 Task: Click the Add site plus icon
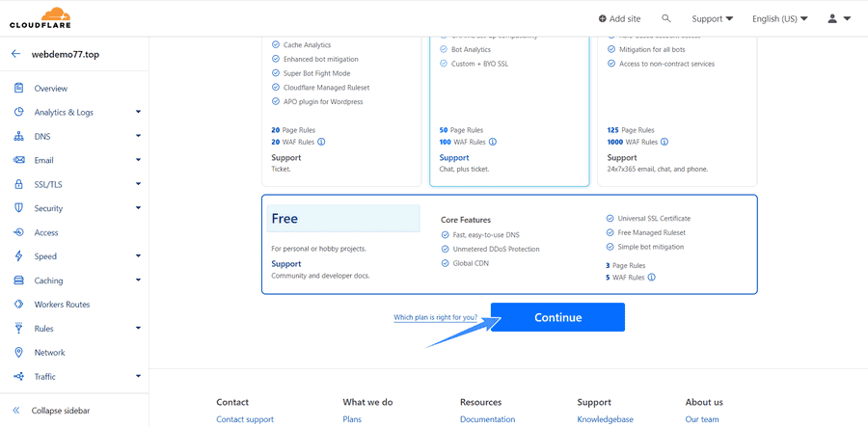coord(602,19)
